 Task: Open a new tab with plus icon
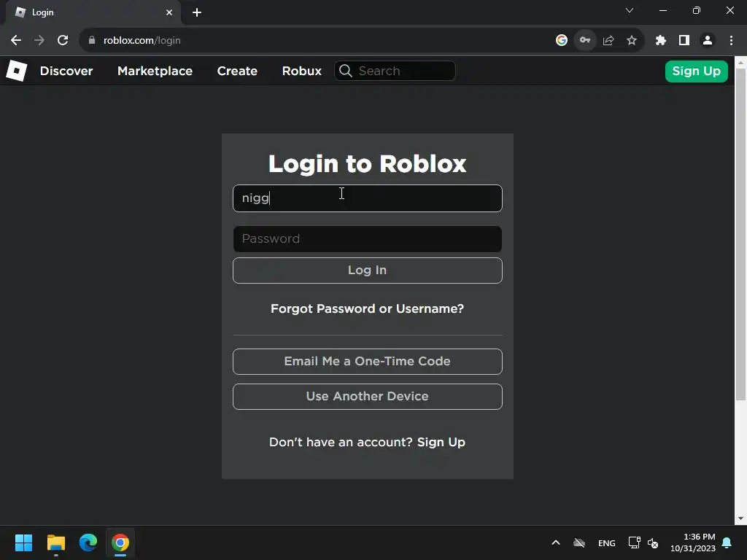tap(197, 12)
